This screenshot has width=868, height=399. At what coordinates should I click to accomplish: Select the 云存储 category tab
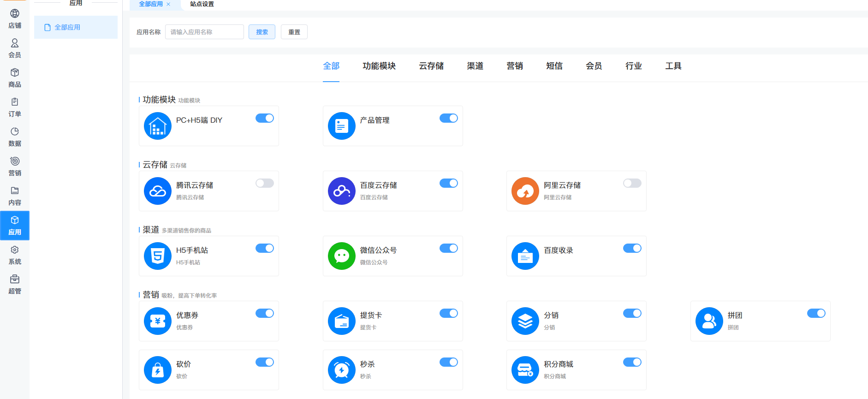pos(431,66)
